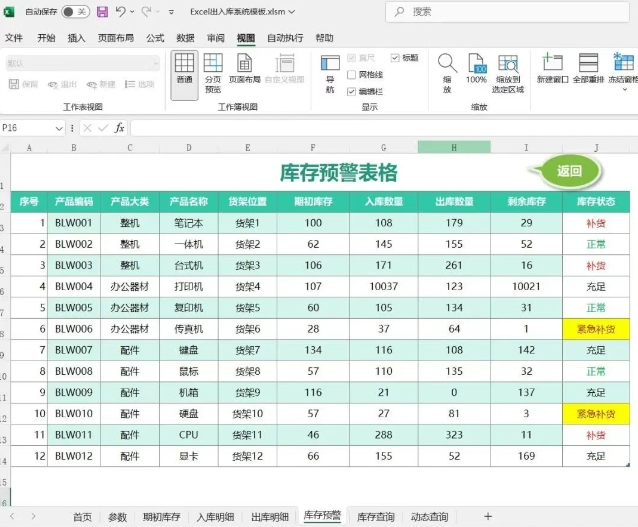Image resolution: width=638 pixels, height=527 pixels.
Task: Select column H header
Action: click(x=454, y=147)
